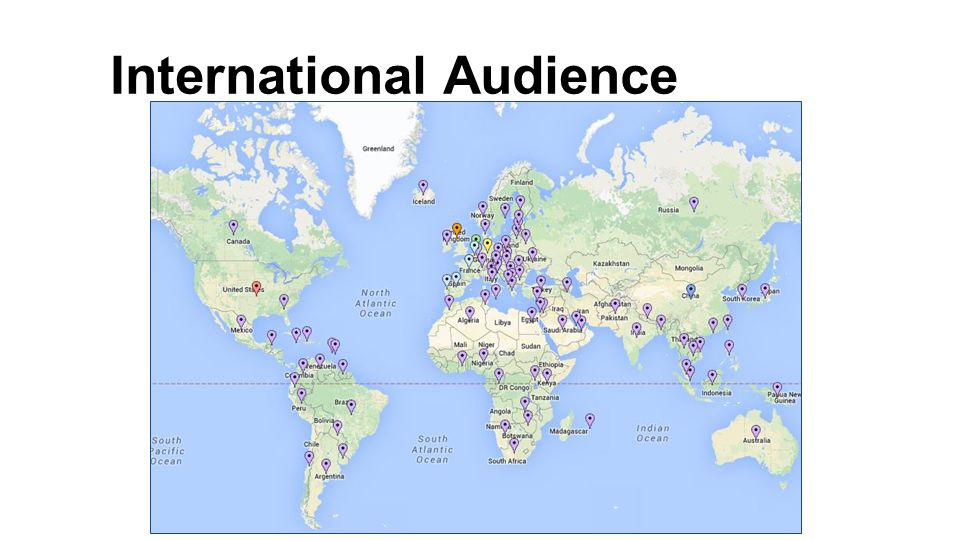Click the pin in southeastern United States
The width and height of the screenshot is (960, 540).
coord(283,301)
